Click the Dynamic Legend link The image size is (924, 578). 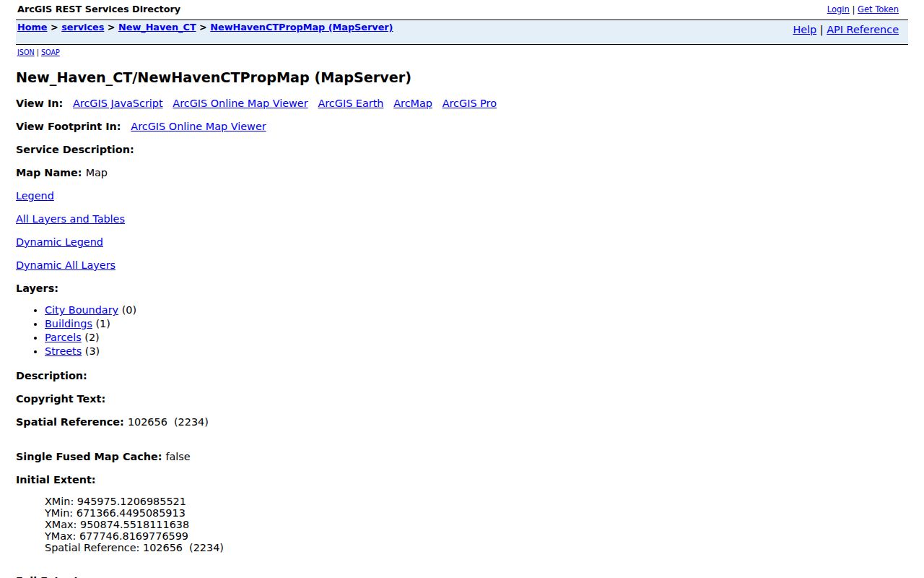tap(59, 242)
